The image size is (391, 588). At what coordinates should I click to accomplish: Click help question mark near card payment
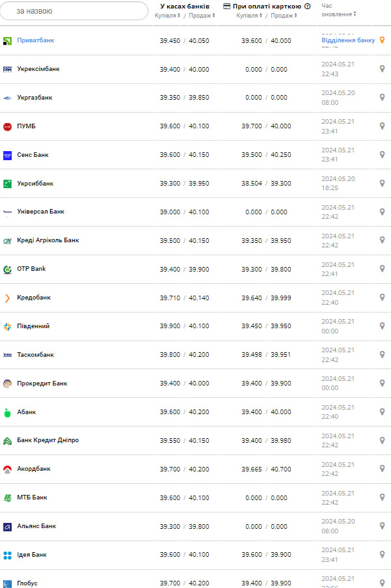coord(307,7)
